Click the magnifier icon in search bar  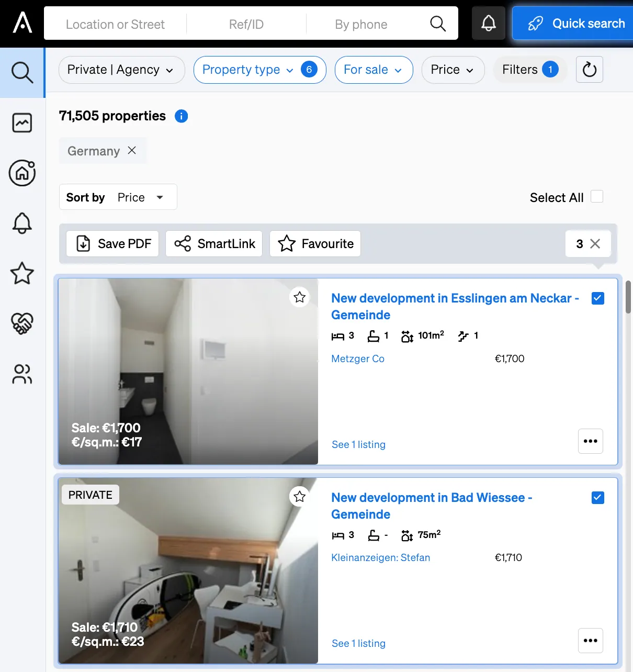click(438, 24)
